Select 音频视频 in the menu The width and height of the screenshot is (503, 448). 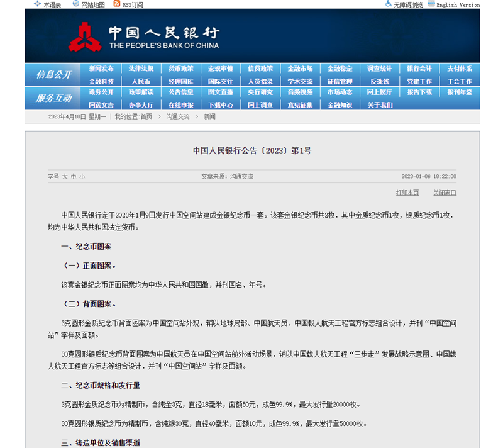click(x=300, y=92)
